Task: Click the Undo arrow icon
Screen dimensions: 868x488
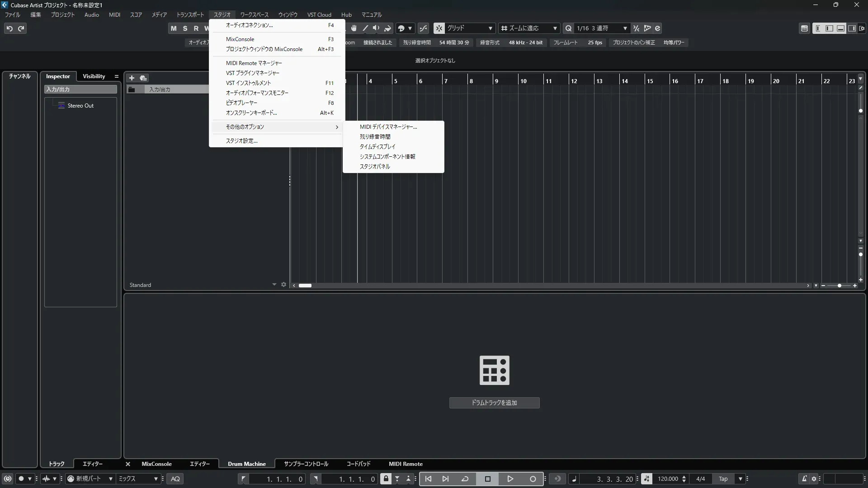Action: (9, 28)
